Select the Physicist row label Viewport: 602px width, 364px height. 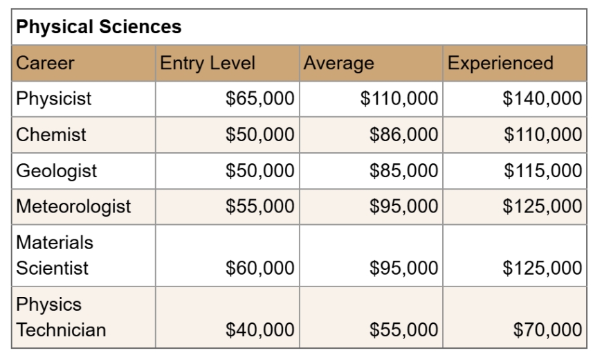click(x=54, y=99)
